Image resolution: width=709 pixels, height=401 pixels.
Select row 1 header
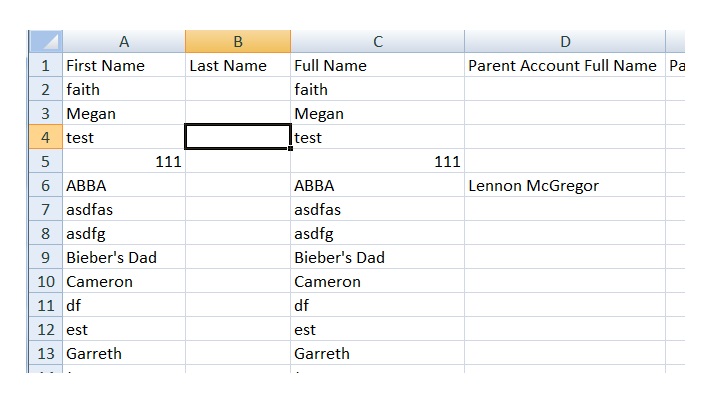click(46, 66)
